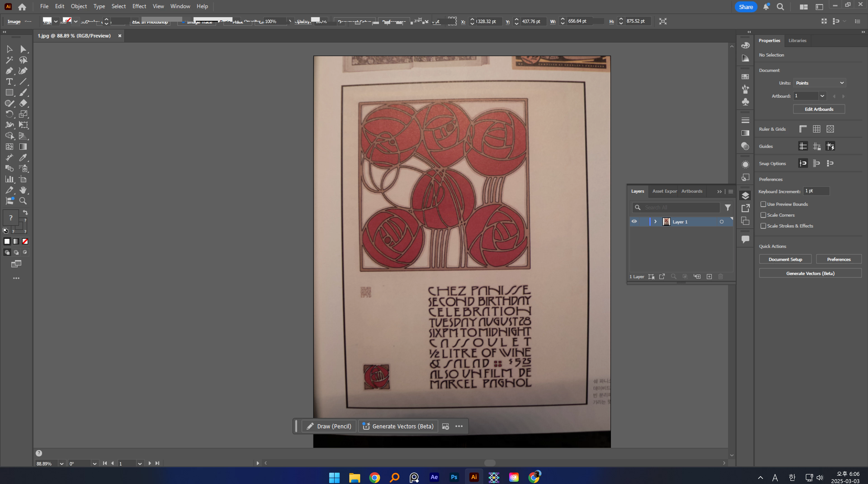Select the Hand tool
Screen dimensions: 868x484
[23, 190]
